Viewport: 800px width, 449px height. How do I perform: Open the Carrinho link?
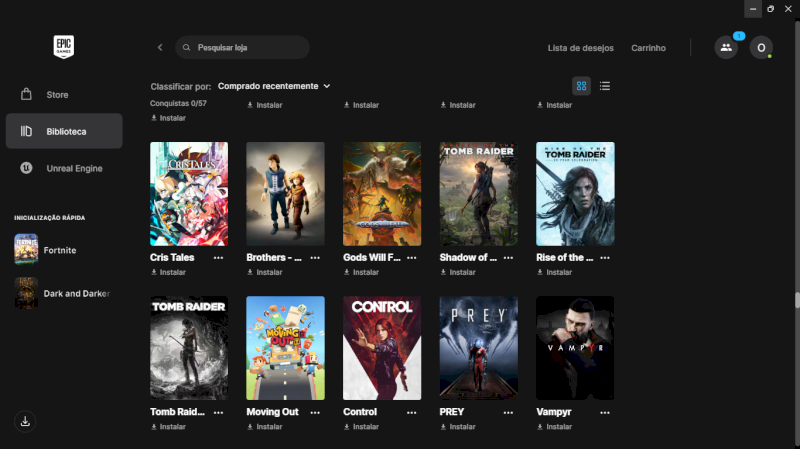click(648, 48)
